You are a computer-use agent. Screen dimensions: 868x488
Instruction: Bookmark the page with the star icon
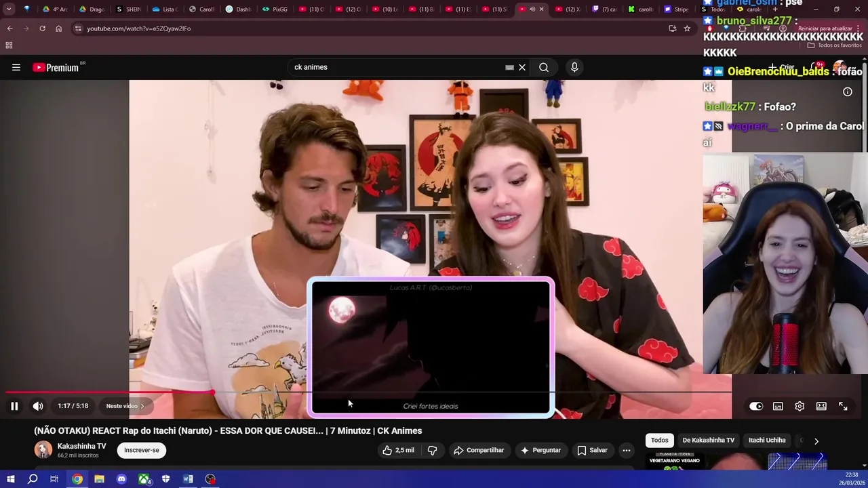coord(687,28)
